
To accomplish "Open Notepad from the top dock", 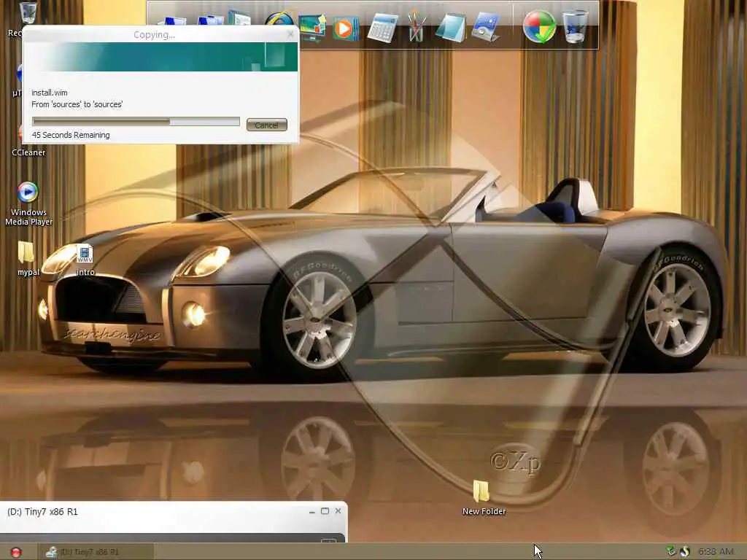I will [451, 28].
